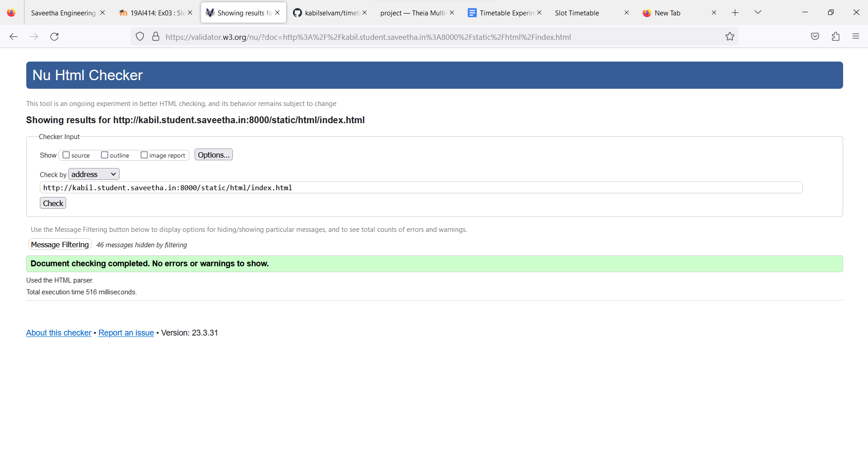Click the Nu Html Checker heading

[87, 75]
